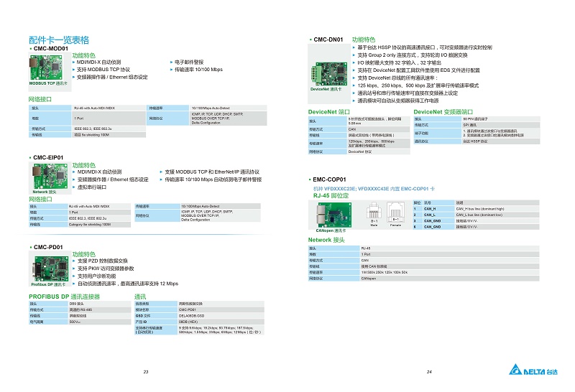
Task: Click page number 23
Action: [146, 371]
